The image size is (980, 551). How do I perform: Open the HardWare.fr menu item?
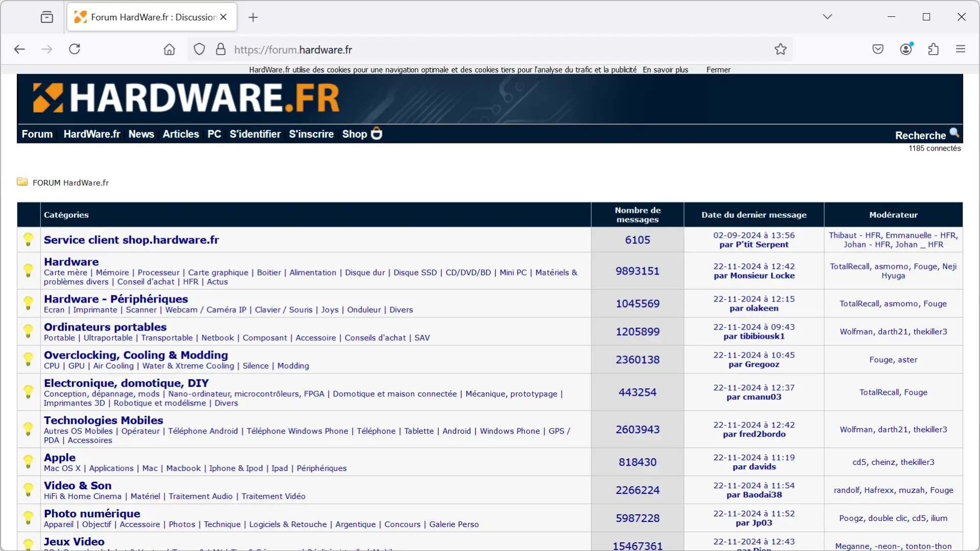(x=92, y=134)
